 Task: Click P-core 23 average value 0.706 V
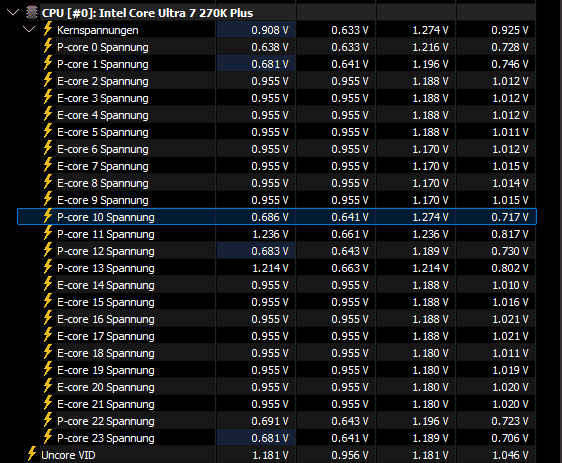(510, 438)
